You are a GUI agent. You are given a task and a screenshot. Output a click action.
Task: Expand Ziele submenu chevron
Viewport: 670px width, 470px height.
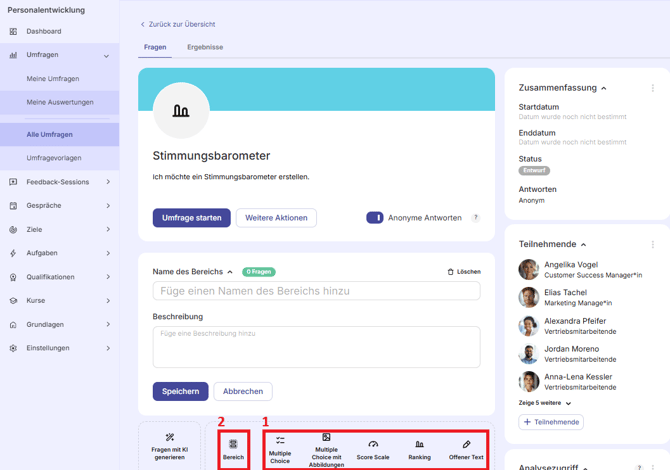click(108, 229)
